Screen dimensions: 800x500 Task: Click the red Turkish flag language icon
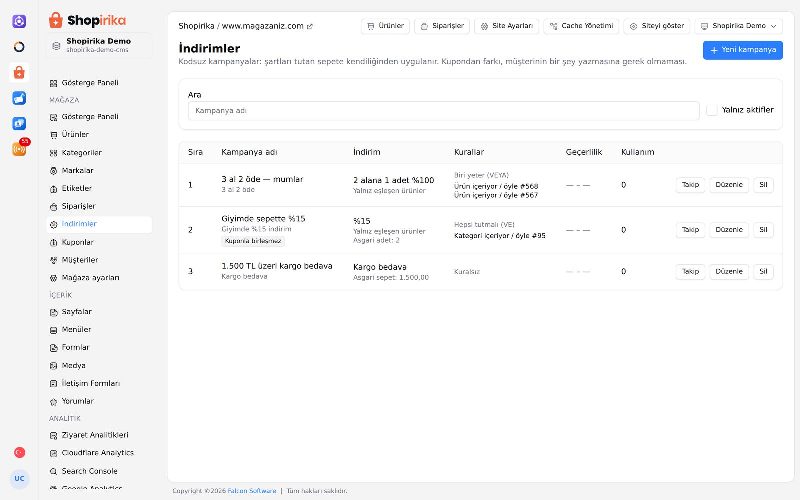coord(19,453)
